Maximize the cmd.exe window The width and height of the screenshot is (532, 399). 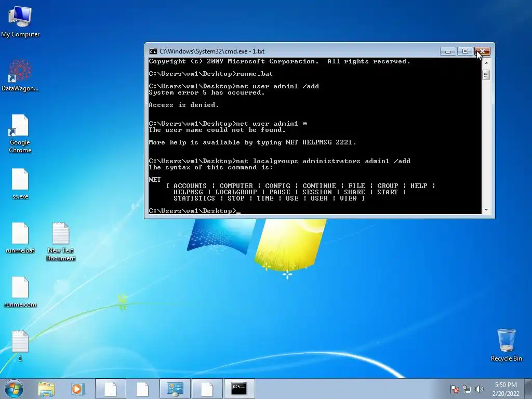tap(465, 51)
